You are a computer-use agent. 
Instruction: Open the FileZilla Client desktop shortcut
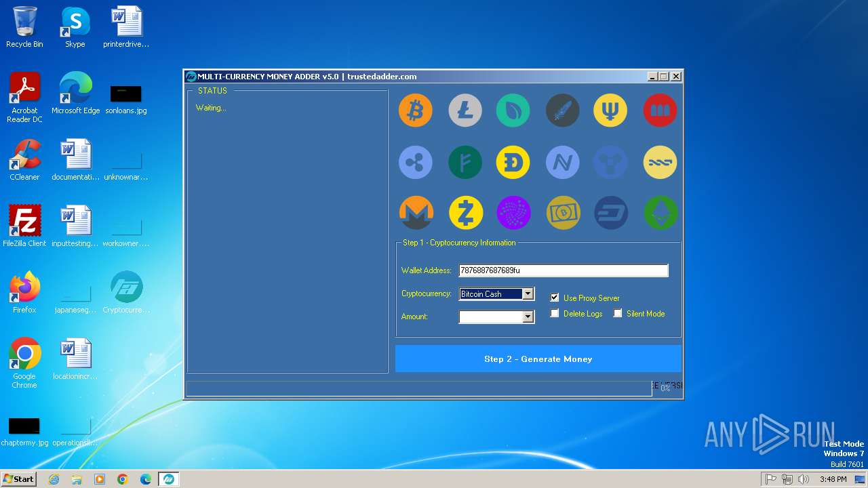click(24, 226)
